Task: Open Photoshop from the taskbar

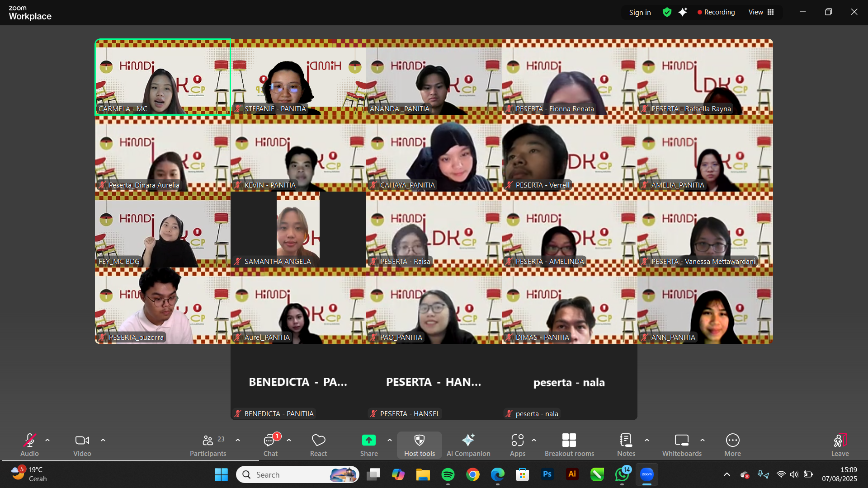Action: [547, 474]
